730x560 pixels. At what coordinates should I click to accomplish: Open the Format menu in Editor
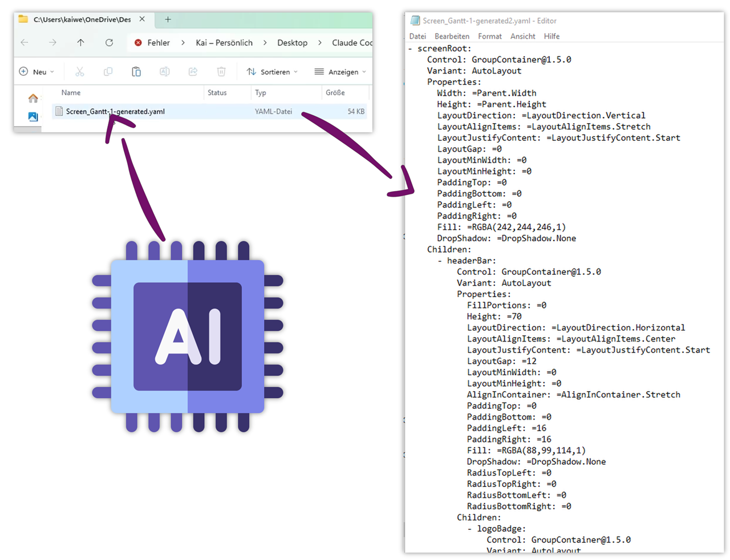click(490, 36)
